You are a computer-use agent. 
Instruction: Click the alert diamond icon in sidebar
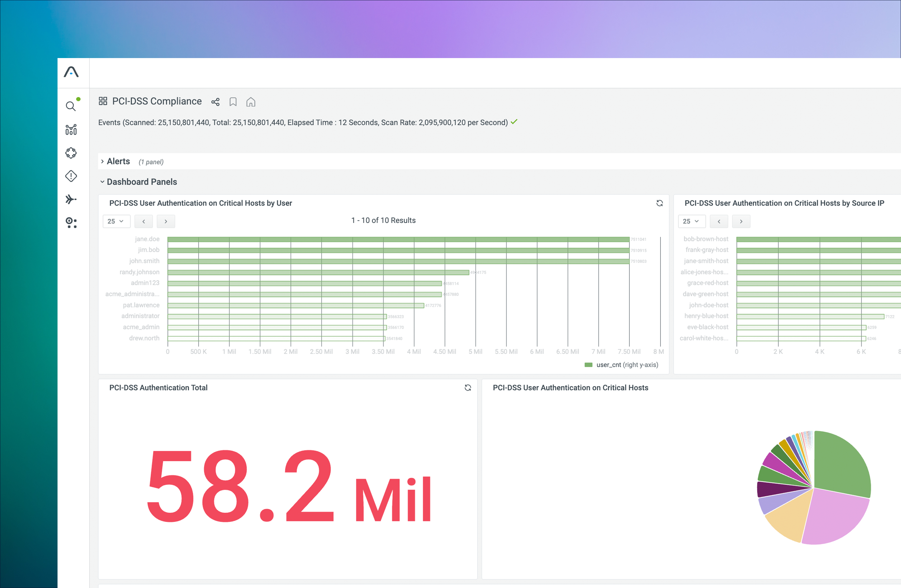click(x=71, y=176)
